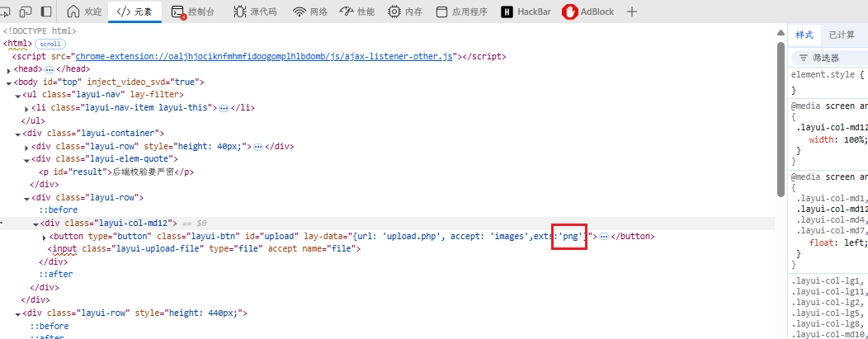
Task: Select the input layui-upload-file line
Action: 205,249
